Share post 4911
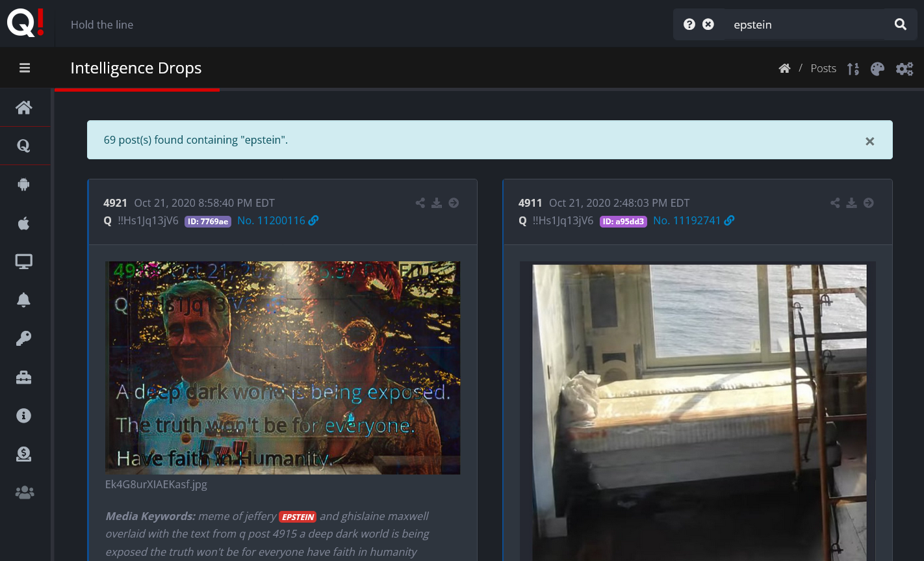The width and height of the screenshot is (924, 561). 835,203
